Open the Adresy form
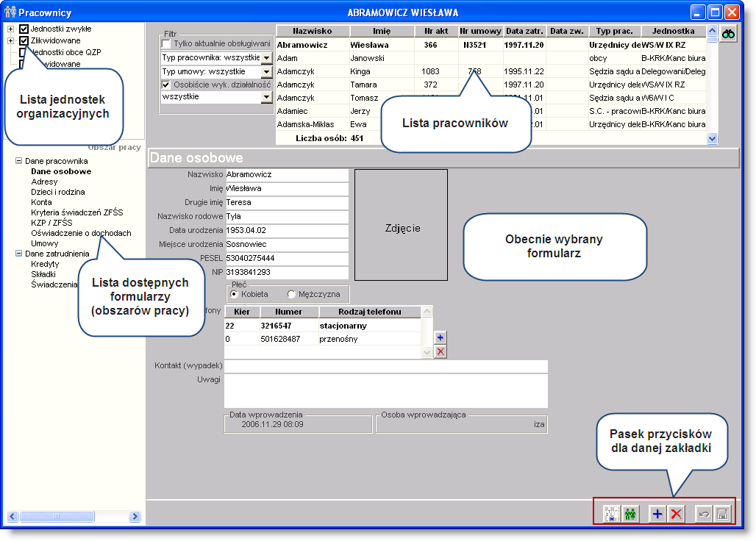The image size is (756, 541). pos(44,182)
